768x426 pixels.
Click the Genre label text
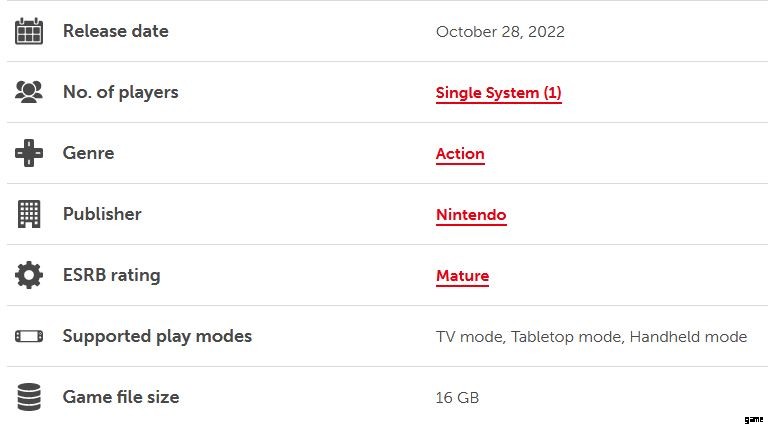pyautogui.click(x=88, y=153)
